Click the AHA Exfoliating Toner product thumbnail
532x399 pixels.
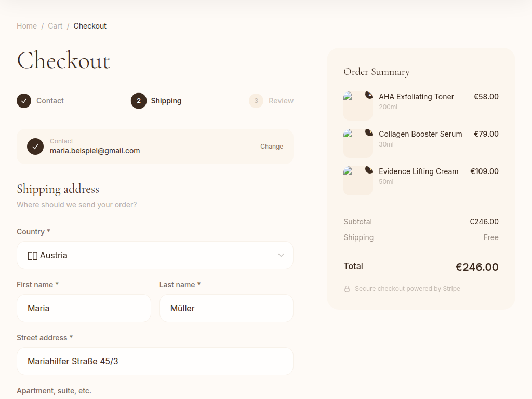click(x=357, y=107)
